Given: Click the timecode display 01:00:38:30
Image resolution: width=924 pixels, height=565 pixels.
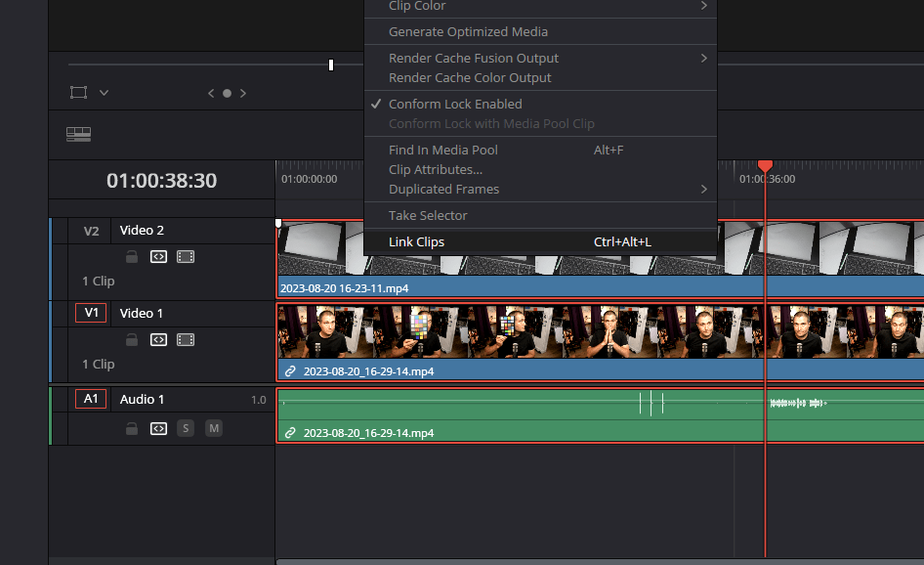Looking at the screenshot, I should pos(161,180).
